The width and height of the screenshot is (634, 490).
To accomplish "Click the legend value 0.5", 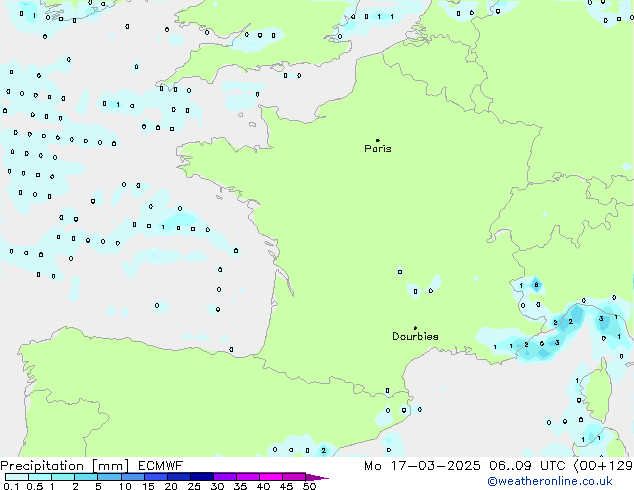I will (x=34, y=486).
